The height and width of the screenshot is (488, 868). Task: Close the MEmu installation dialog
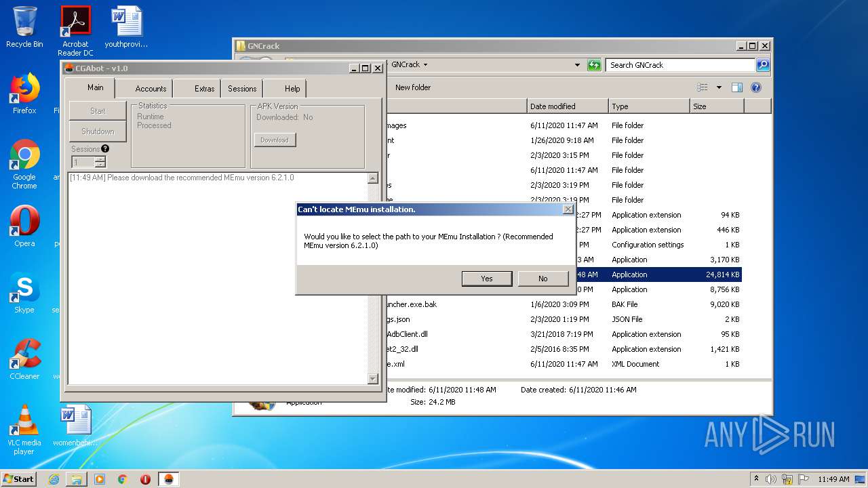[568, 209]
